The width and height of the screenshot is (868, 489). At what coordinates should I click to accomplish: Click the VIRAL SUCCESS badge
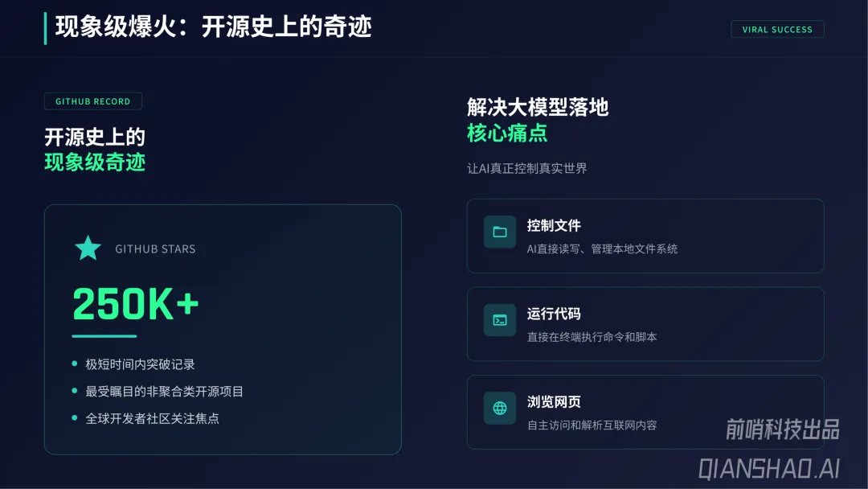click(777, 30)
